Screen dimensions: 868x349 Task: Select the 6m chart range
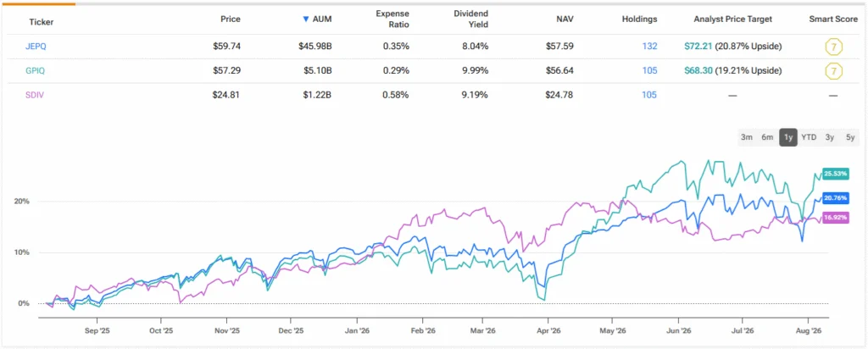click(766, 137)
